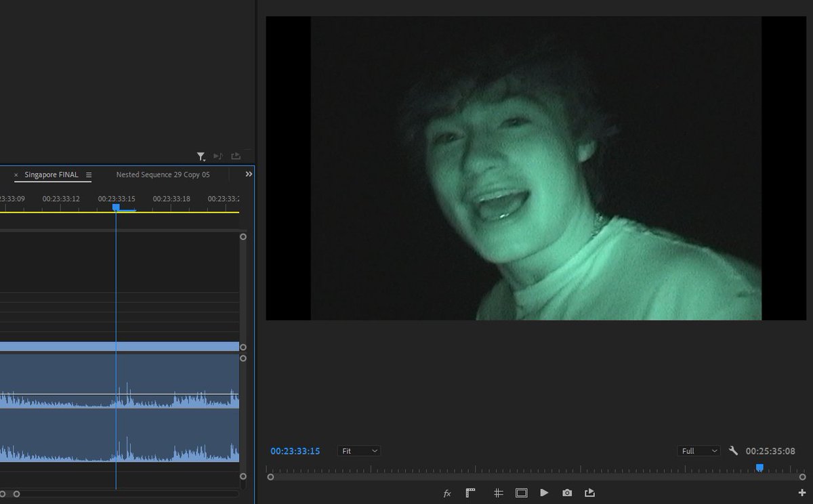Open the filter effects funnel icon
Viewport: 813px width, 504px height.
[x=201, y=156]
